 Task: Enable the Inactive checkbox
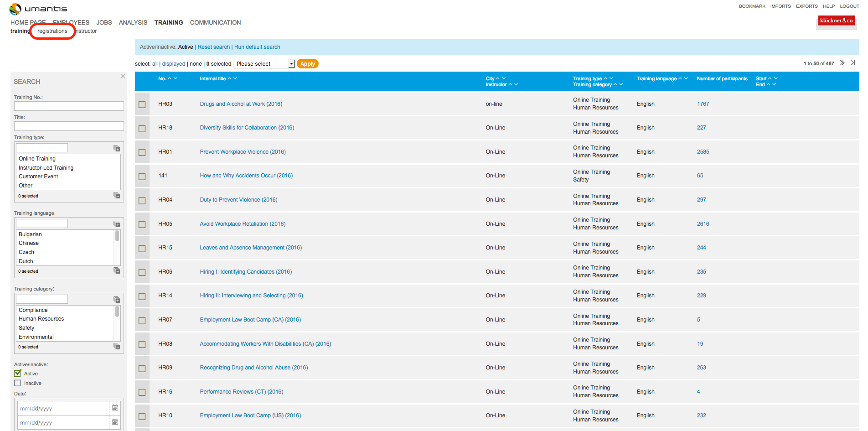(17, 383)
